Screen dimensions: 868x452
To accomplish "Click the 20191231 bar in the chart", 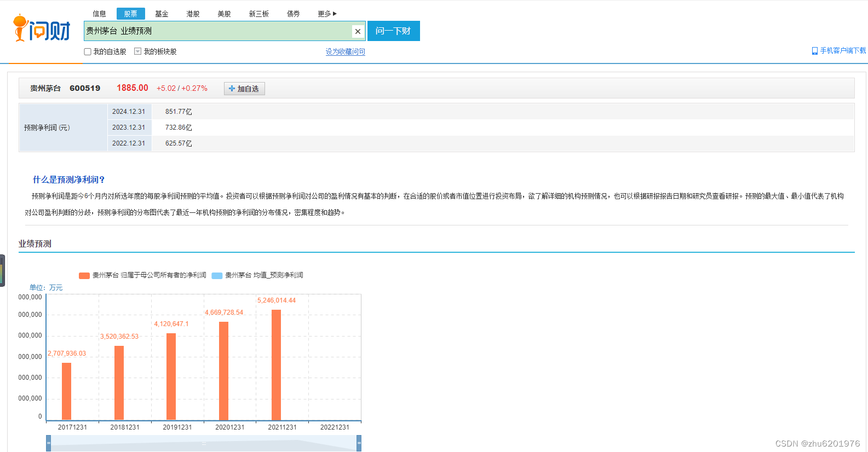I will (171, 376).
